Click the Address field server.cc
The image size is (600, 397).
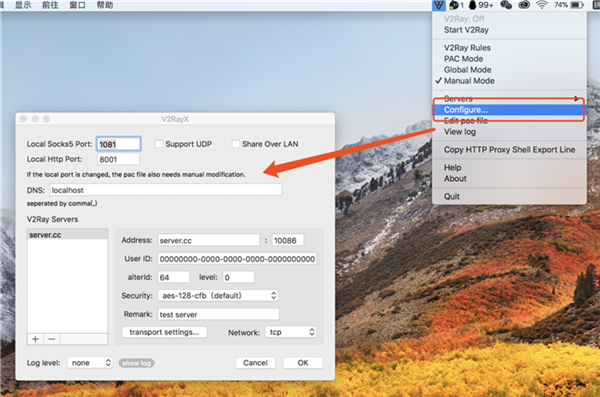point(209,240)
